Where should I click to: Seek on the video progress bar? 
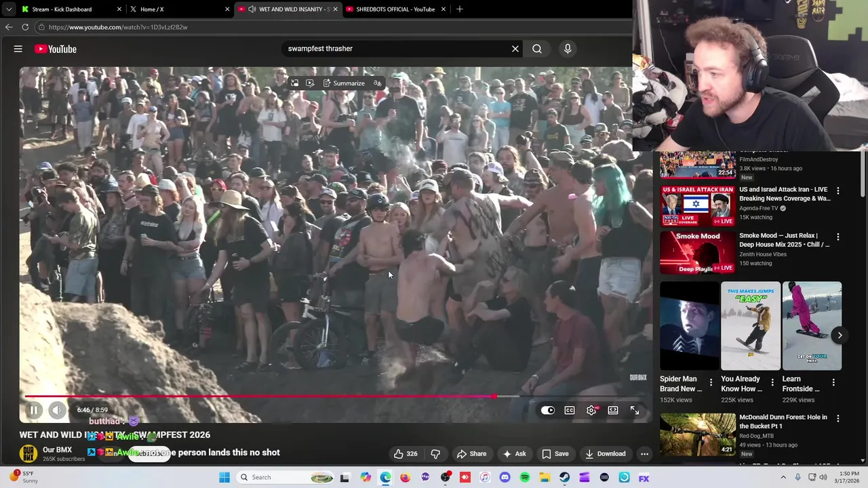tap(336, 396)
